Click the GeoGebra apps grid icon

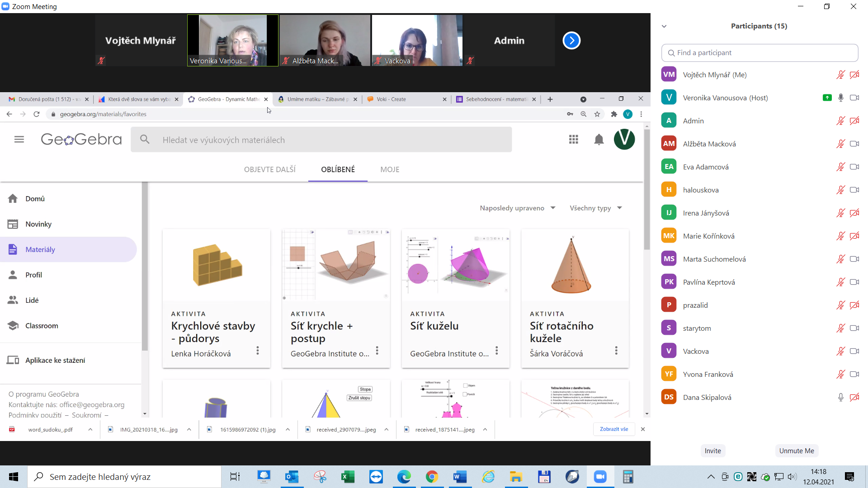coord(573,139)
